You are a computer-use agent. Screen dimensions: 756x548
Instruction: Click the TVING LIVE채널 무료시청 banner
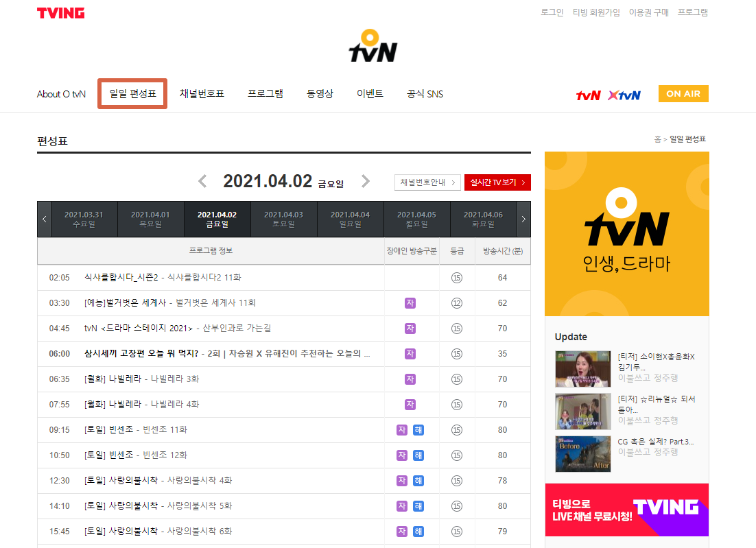[627, 510]
